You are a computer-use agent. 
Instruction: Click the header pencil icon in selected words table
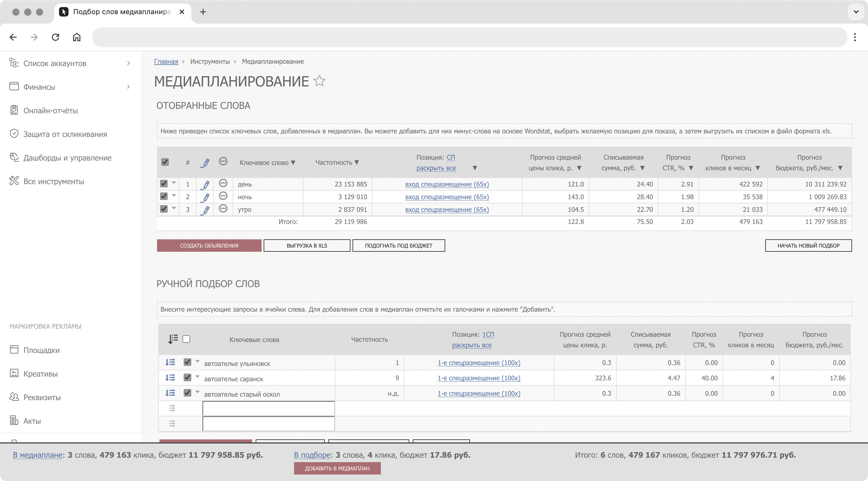tap(205, 163)
